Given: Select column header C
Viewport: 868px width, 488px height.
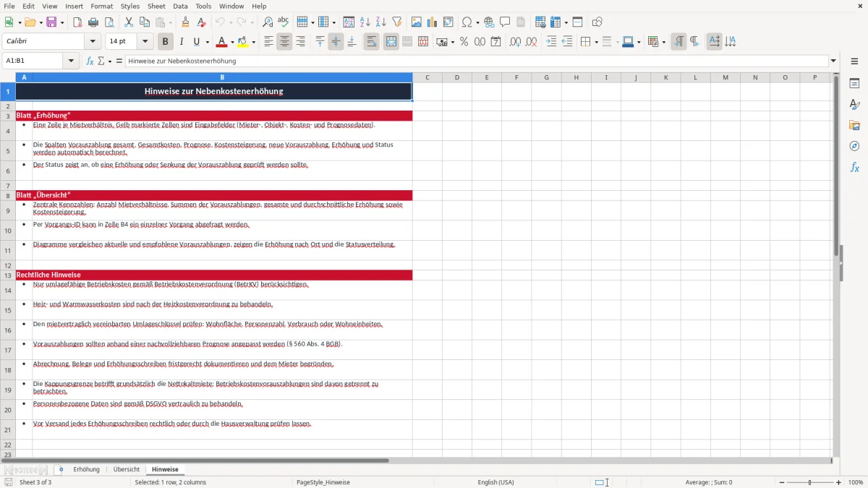Looking at the screenshot, I should (x=427, y=77).
